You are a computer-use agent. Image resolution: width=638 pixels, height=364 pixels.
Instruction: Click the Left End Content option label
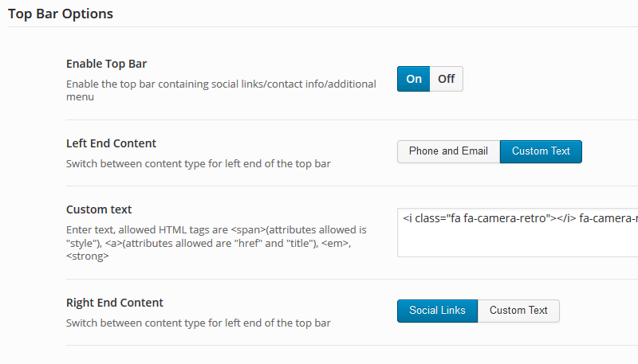111,143
